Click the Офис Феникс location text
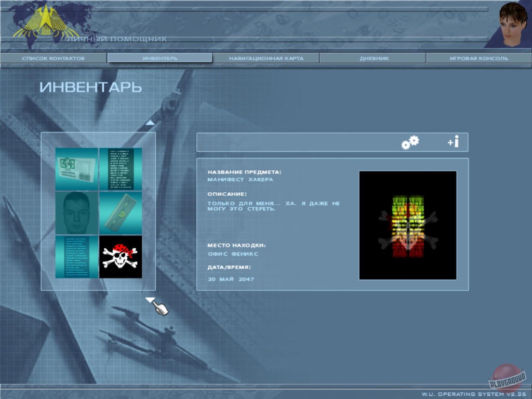 [x=233, y=254]
